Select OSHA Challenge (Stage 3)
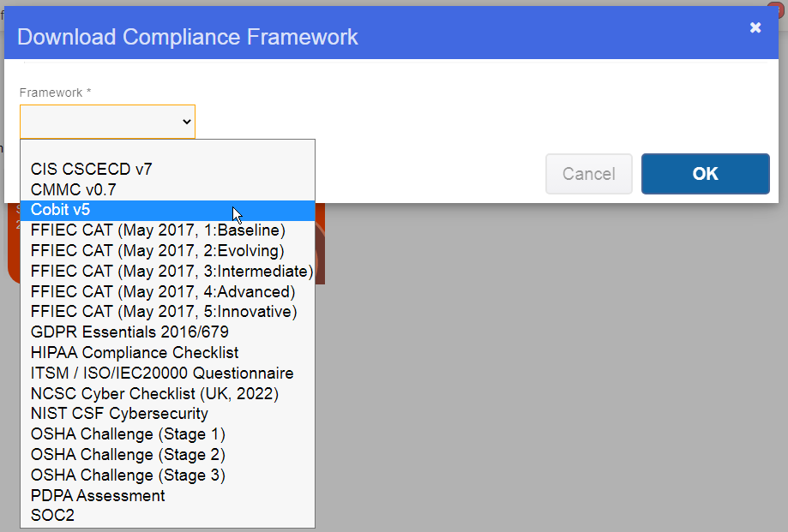The image size is (788, 532). (x=167, y=475)
